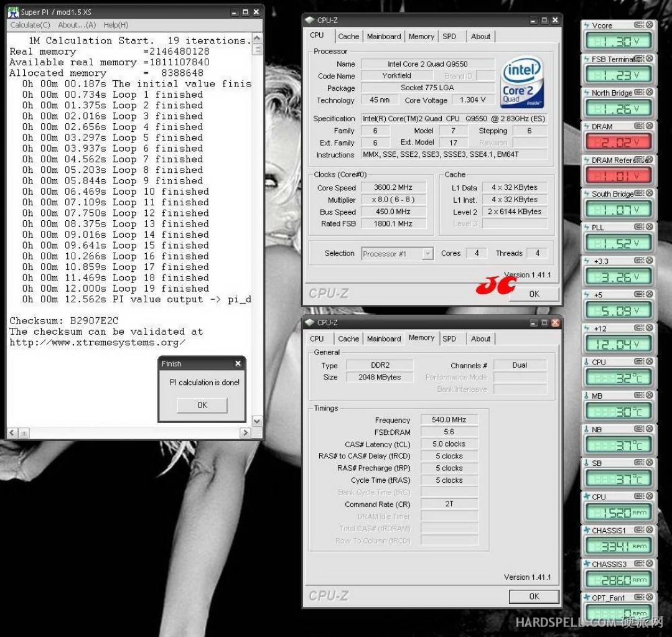Screen dimensions: 672x637
Task: Select Memory tab in top CPU-Z window
Action: 421,37
